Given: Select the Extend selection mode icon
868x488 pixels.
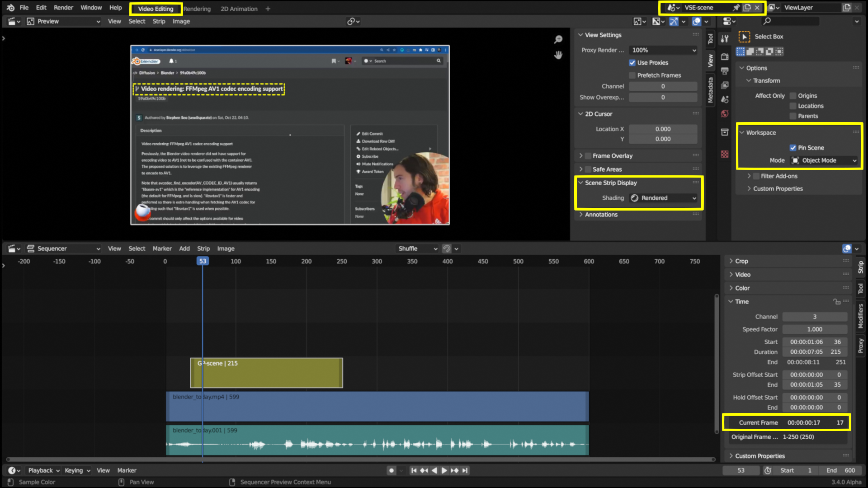Looking at the screenshot, I should coord(750,52).
